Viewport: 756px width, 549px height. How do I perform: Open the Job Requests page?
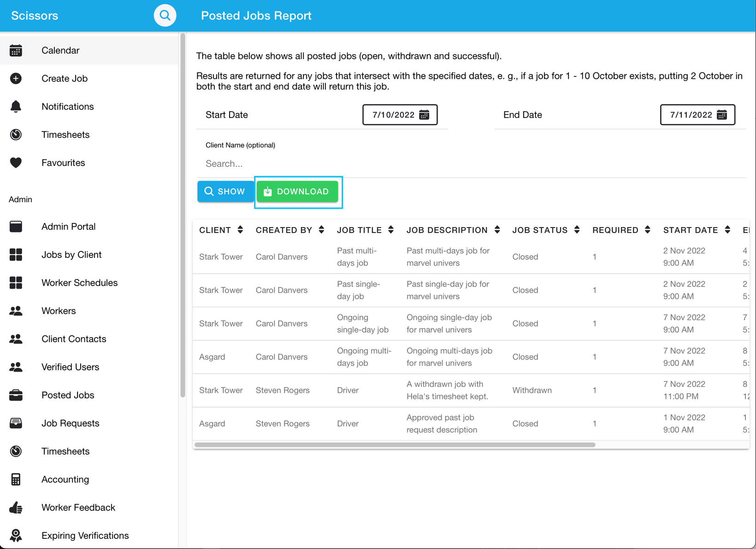point(89,423)
